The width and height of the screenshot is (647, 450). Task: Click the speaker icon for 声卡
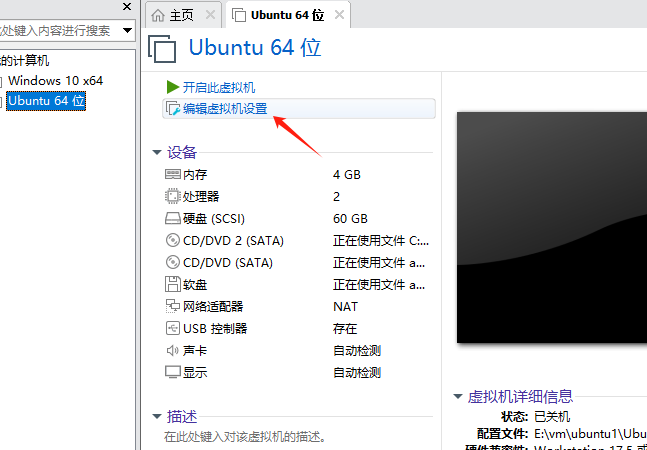click(172, 351)
